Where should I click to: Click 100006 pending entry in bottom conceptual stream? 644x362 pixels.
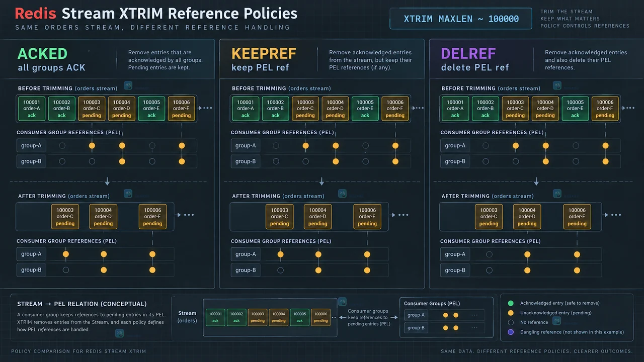tap(320, 317)
